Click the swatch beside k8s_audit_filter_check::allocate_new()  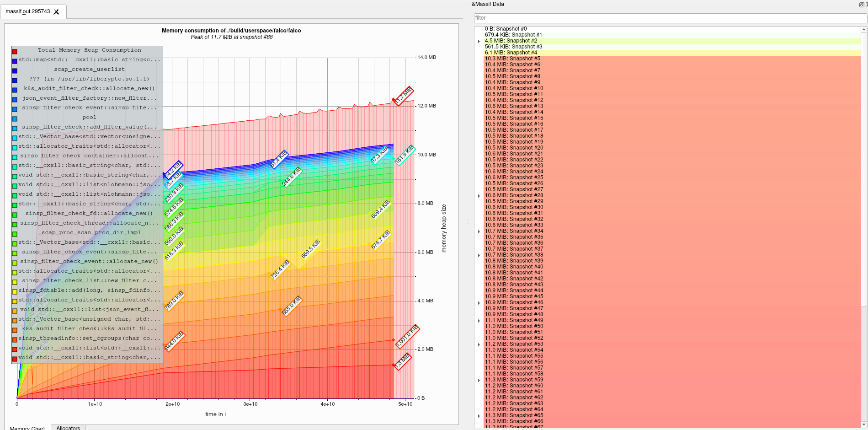15,88
